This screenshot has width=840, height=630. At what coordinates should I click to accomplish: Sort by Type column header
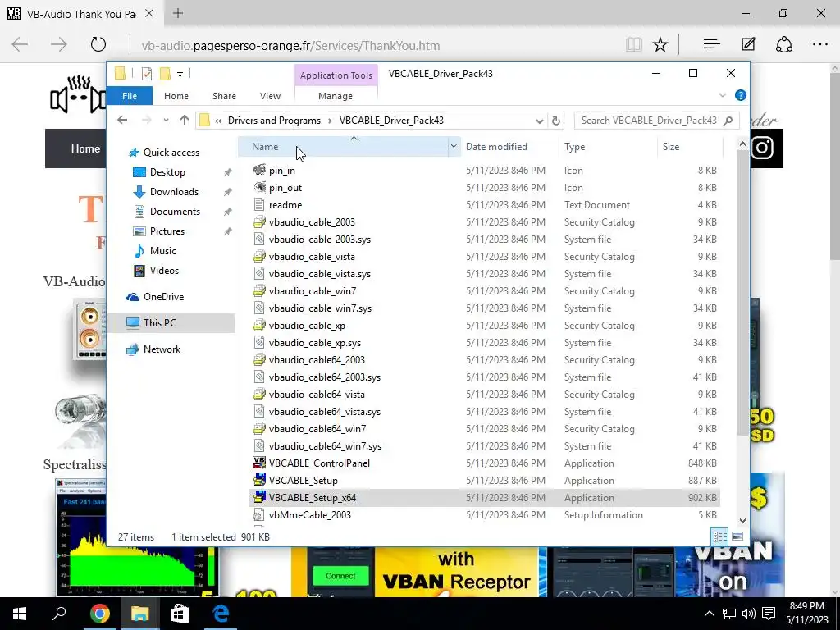[575, 146]
